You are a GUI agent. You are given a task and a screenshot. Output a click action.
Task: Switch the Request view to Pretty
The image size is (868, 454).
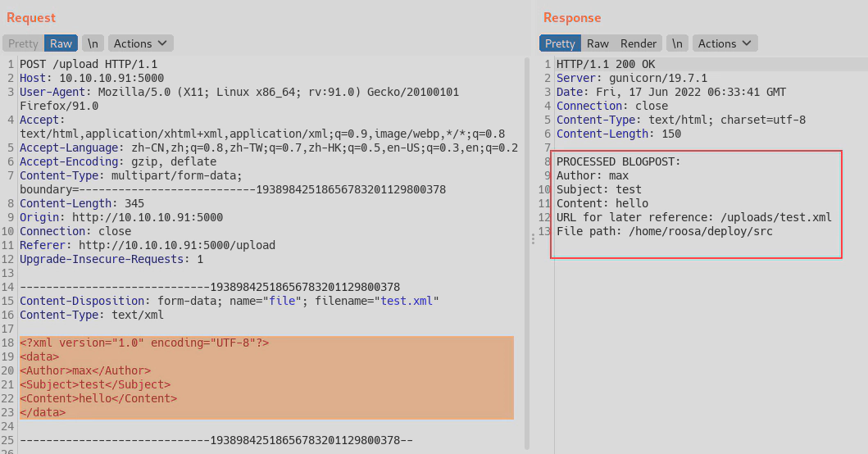[23, 43]
